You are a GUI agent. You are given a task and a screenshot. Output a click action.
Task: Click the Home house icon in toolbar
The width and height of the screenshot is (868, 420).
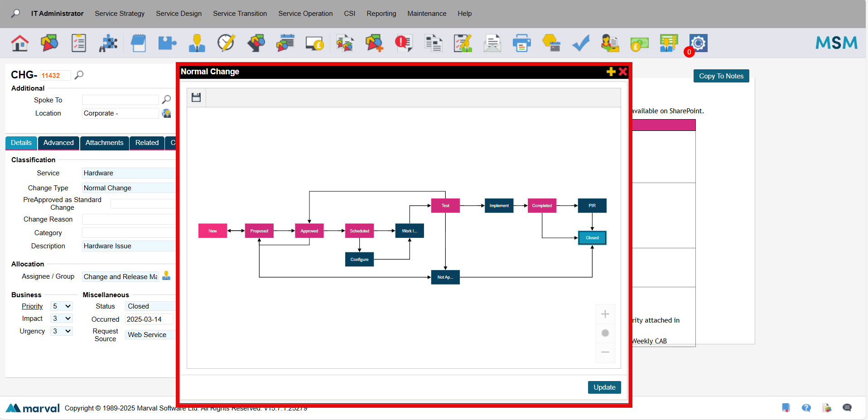click(20, 43)
